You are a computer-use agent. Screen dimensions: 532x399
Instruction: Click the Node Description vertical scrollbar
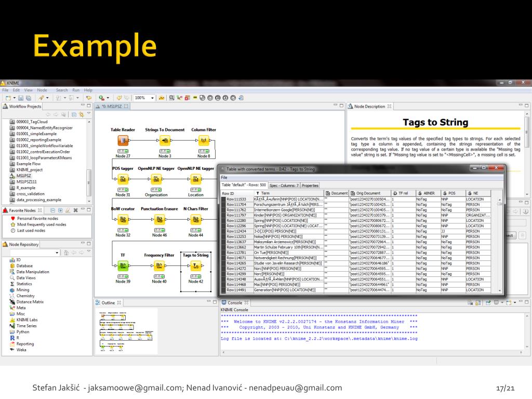point(527,154)
